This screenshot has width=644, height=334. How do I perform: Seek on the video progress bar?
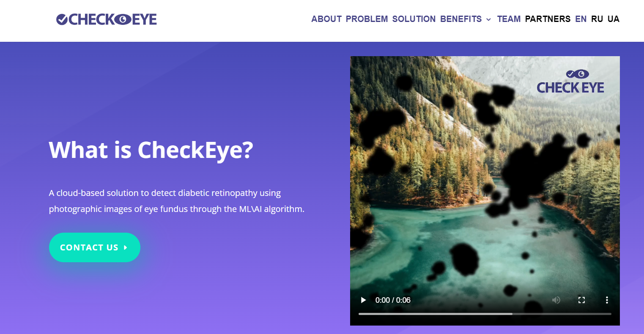tap(485, 314)
